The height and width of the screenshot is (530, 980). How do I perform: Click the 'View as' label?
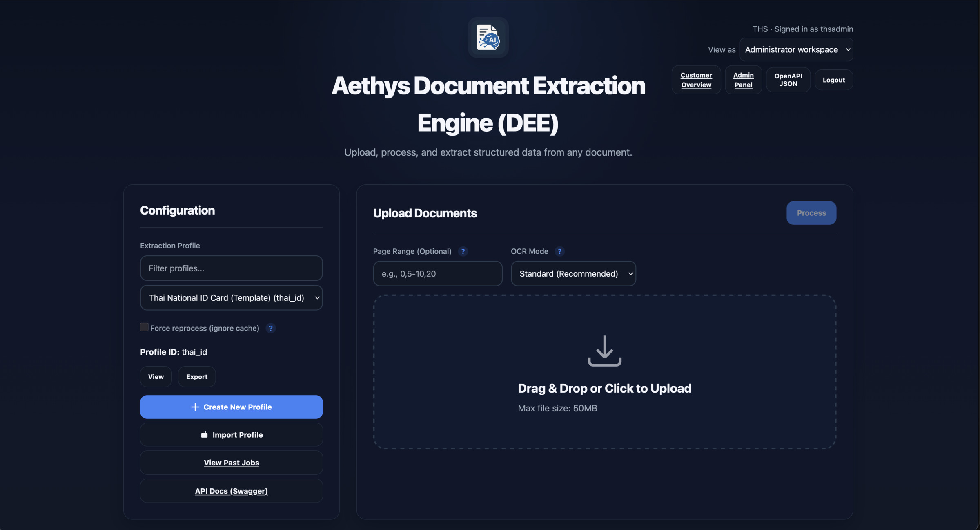point(722,49)
